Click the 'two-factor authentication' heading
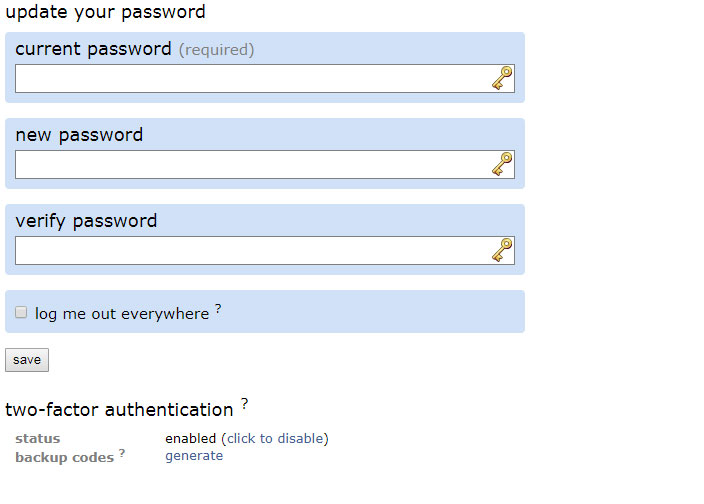704x504 pixels. tap(119, 410)
